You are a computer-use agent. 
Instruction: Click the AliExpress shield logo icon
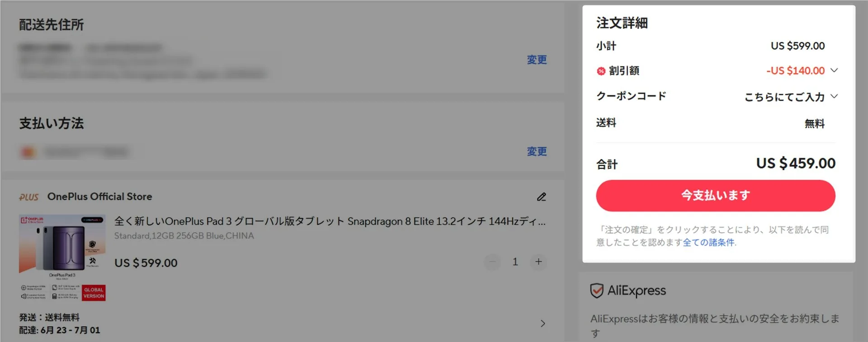tap(597, 290)
